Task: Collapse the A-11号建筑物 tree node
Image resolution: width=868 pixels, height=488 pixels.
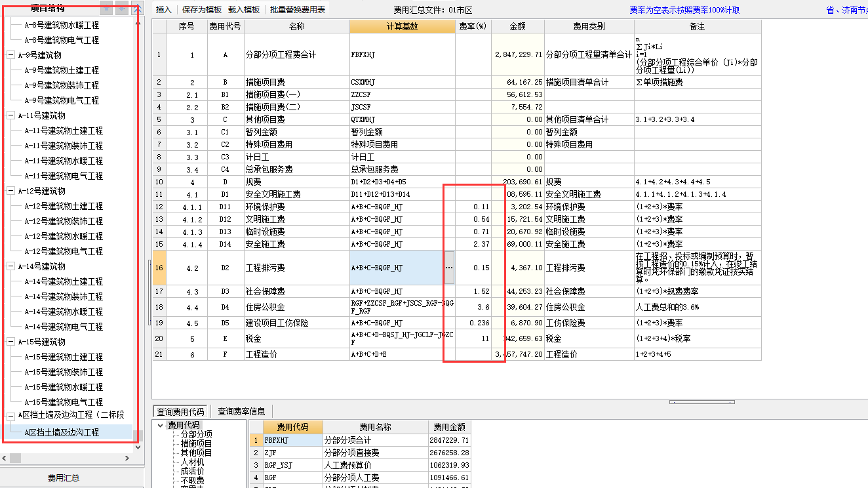Action: [11, 115]
